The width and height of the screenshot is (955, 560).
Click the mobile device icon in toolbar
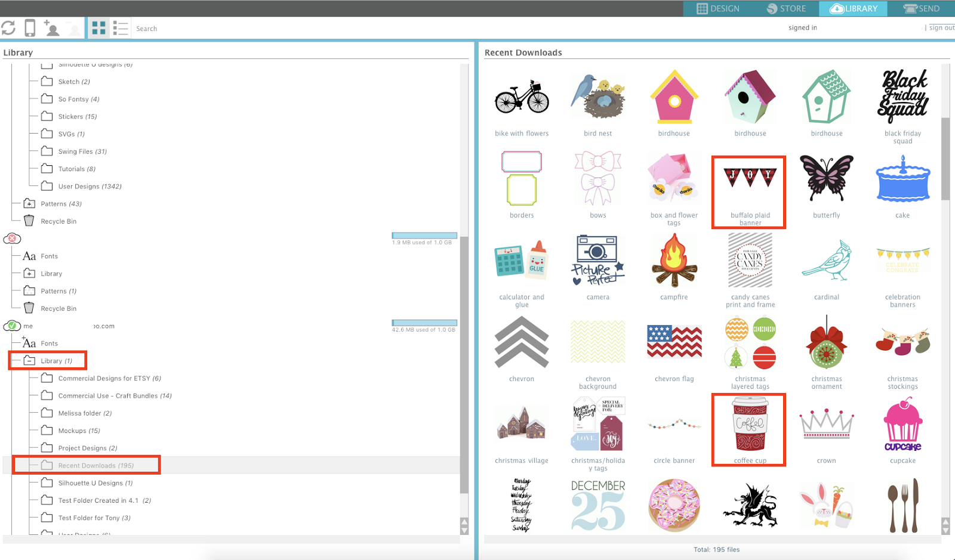30,28
